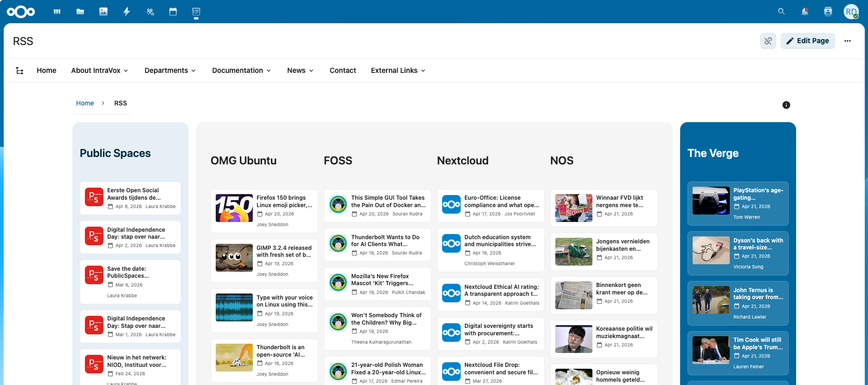868x385 pixels.
Task: Click the crossed-out link icon button
Action: click(768, 41)
